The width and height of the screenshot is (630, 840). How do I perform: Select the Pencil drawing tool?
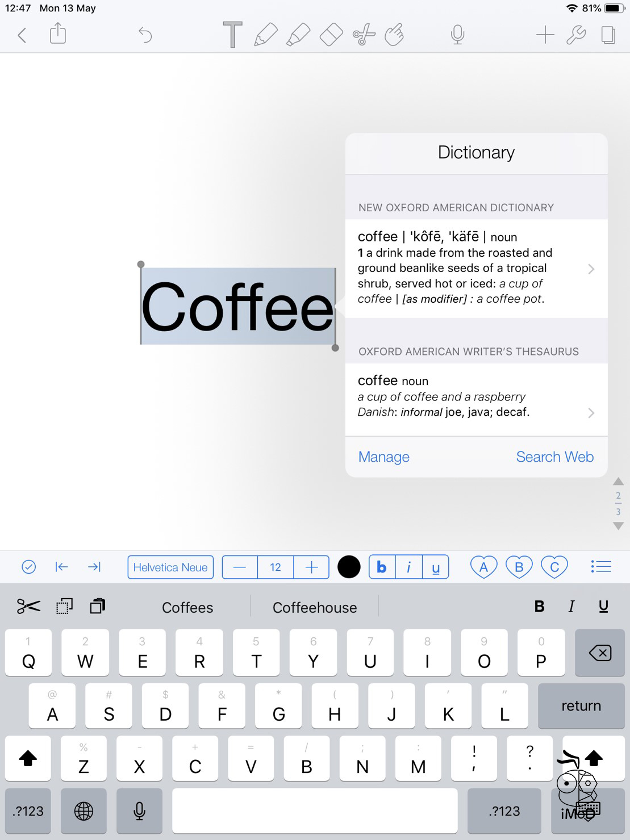265,35
